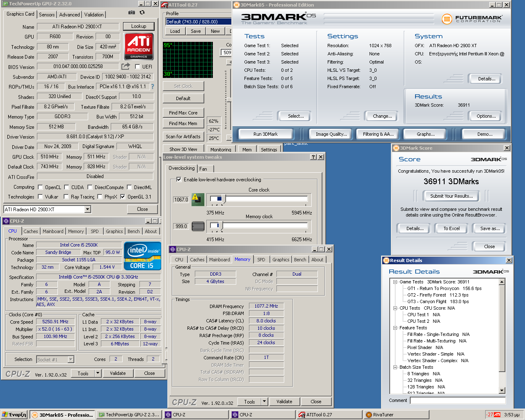Open the ATITool profile dropdown
Screen dimensions: 525x420
199,21
